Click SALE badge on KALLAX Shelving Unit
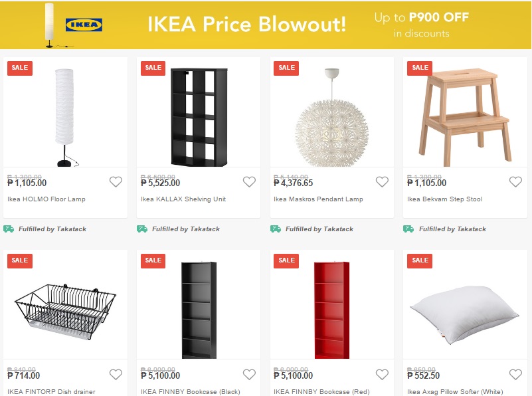The width and height of the screenshot is (532, 396). (153, 68)
